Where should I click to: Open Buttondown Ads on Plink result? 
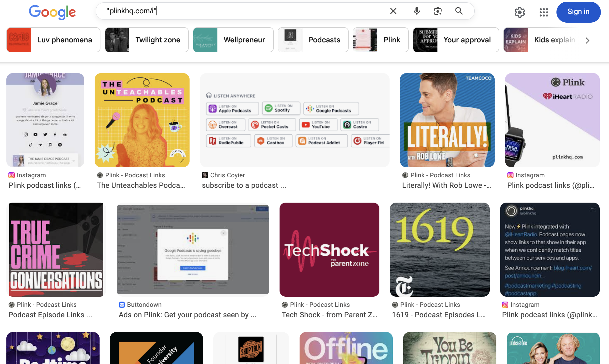(188, 315)
